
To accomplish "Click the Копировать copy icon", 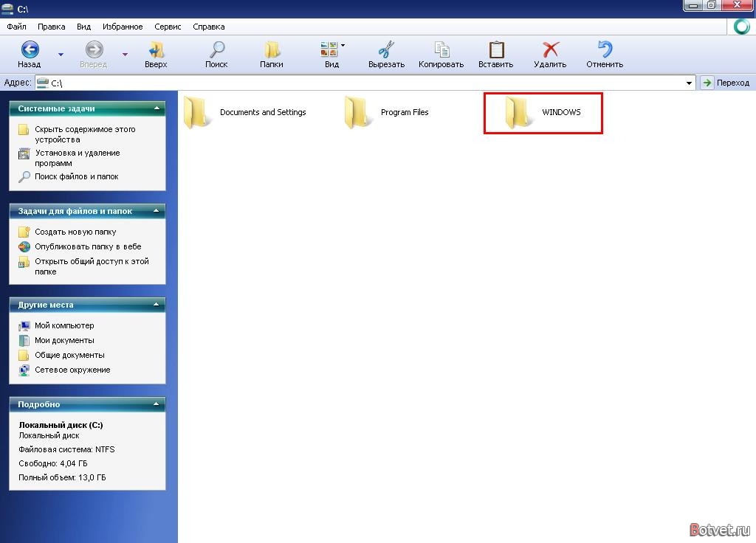I will [x=441, y=49].
